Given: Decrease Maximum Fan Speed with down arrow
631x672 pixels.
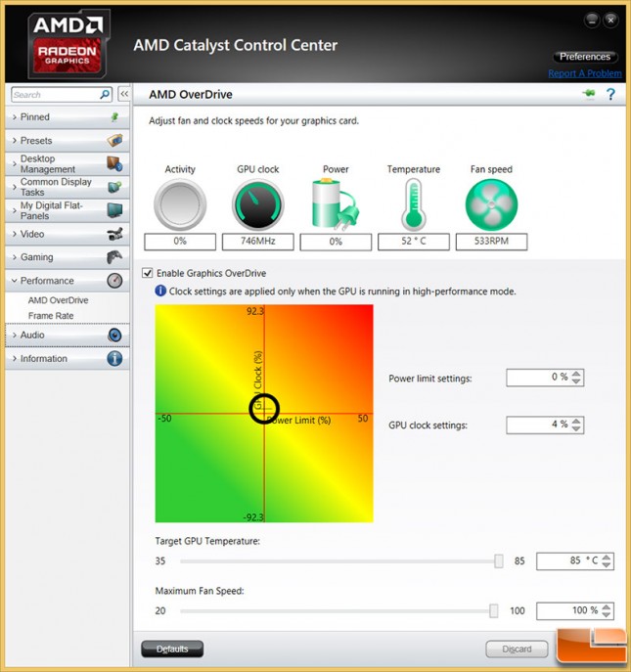Looking at the screenshot, I should pos(607,614).
